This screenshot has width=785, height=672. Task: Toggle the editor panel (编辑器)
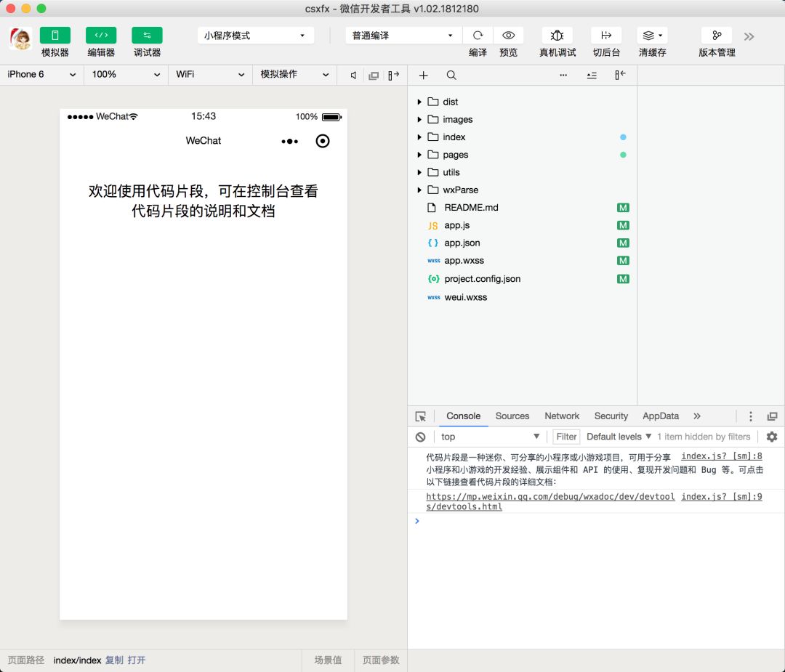click(x=101, y=36)
